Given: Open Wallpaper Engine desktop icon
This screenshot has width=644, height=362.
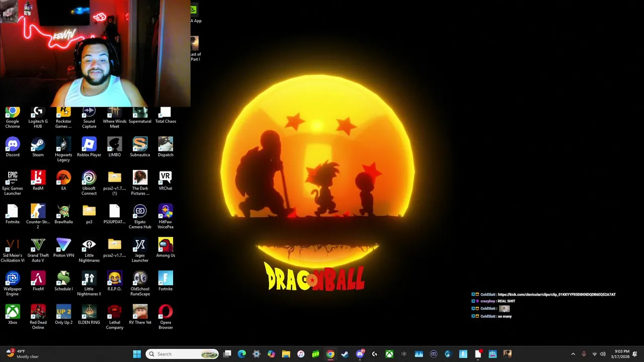Looking at the screenshot, I should click(x=13, y=284).
